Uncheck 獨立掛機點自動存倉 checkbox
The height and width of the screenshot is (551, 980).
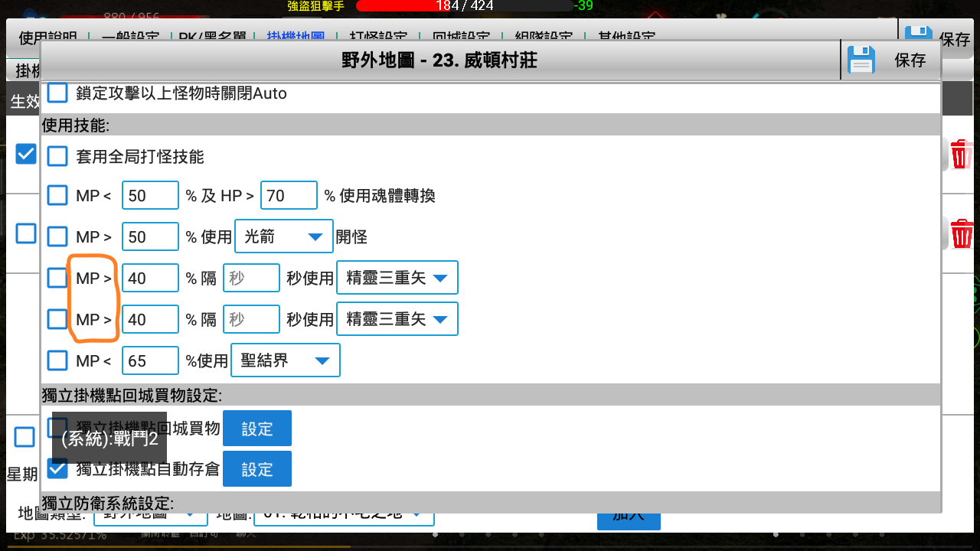57,468
